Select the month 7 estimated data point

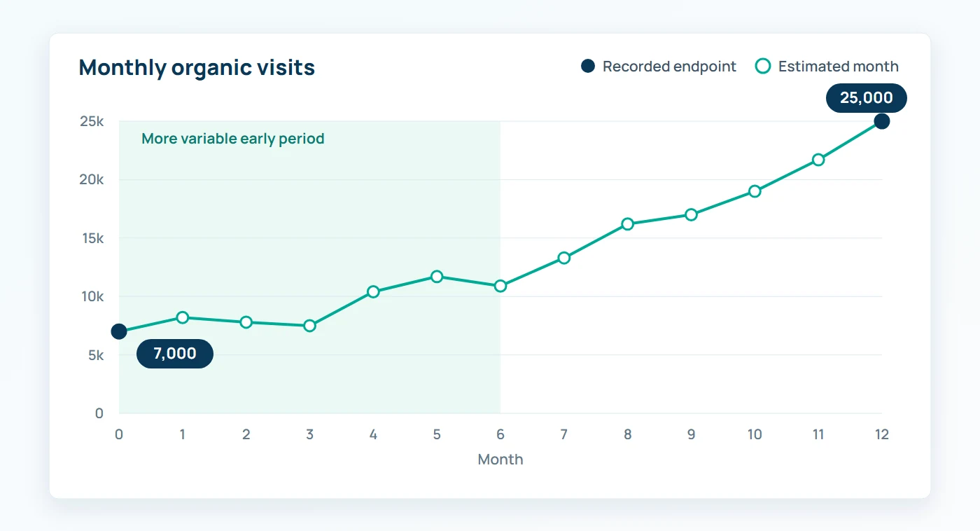564,258
